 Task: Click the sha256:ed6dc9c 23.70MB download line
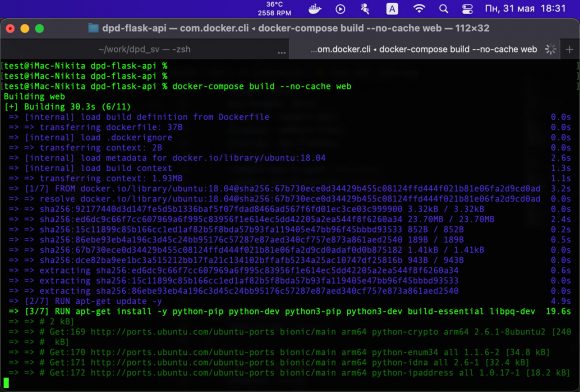pos(252,219)
